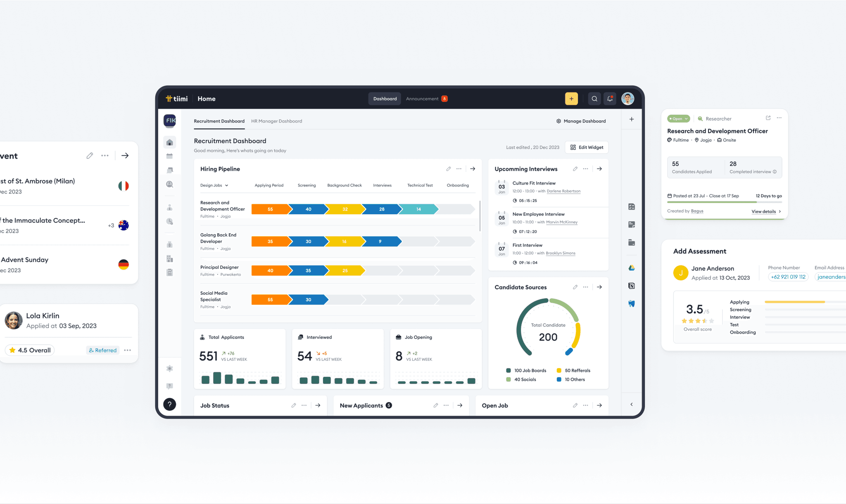
Task: Open the payroll money-bag icon in the sidebar
Action: coord(169,244)
